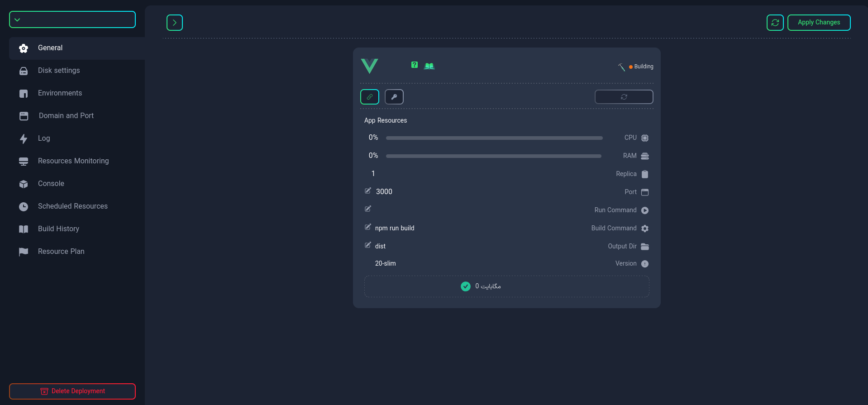Click the Resource Plan flag icon
Screen dimensions: 868x405
[24, 252]
